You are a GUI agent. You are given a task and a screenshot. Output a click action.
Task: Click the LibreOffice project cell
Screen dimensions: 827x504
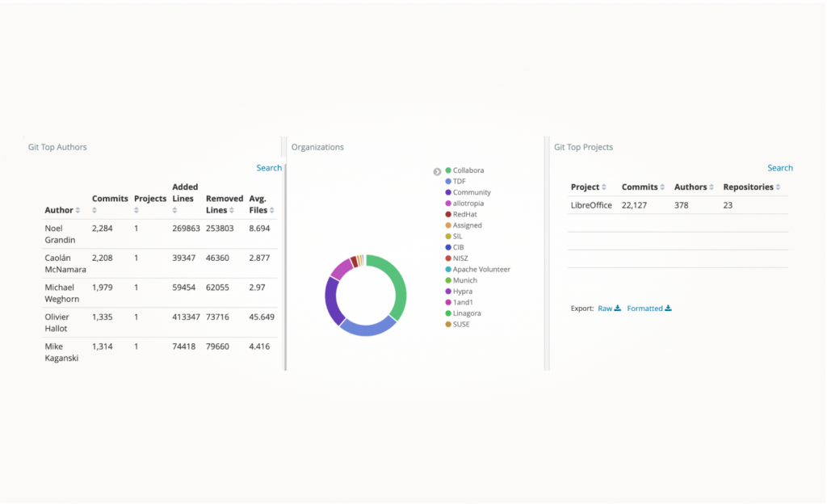(591, 205)
